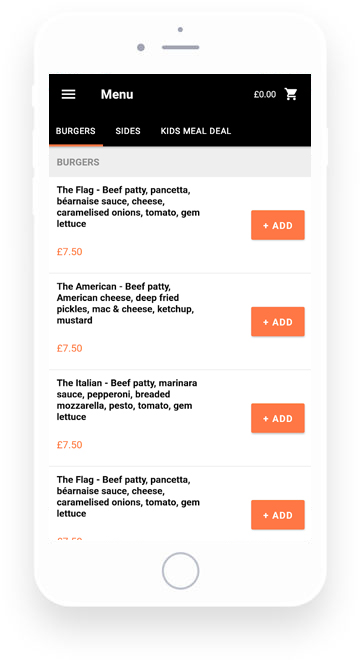Open the shopping cart icon
Screen dimensions: 360x660
(291, 94)
